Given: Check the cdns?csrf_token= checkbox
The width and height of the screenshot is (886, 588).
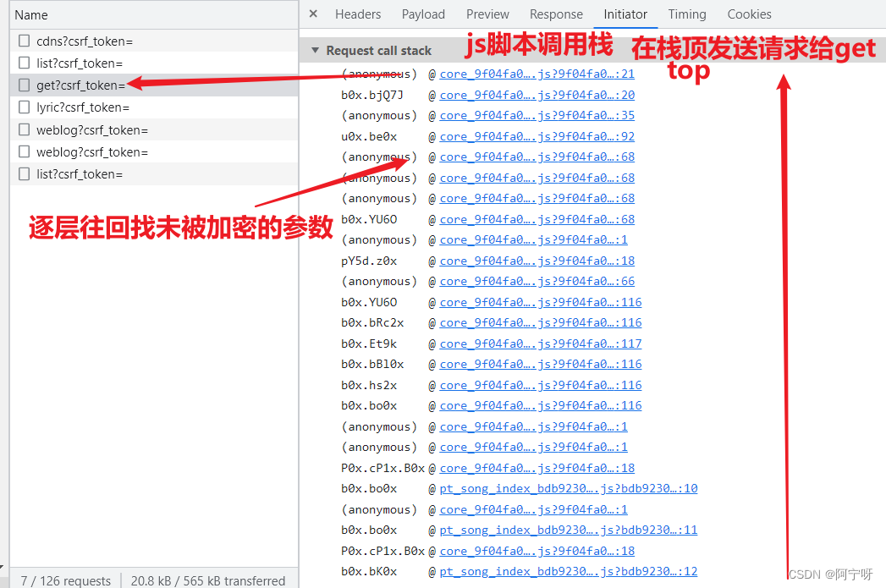Looking at the screenshot, I should click(24, 40).
